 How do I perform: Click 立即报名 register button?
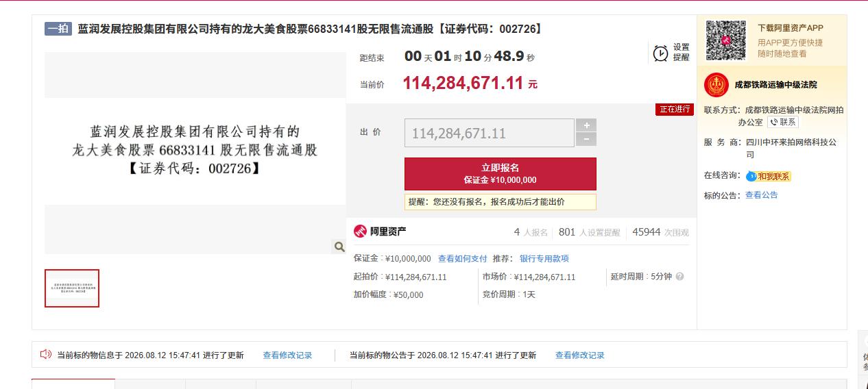click(501, 174)
